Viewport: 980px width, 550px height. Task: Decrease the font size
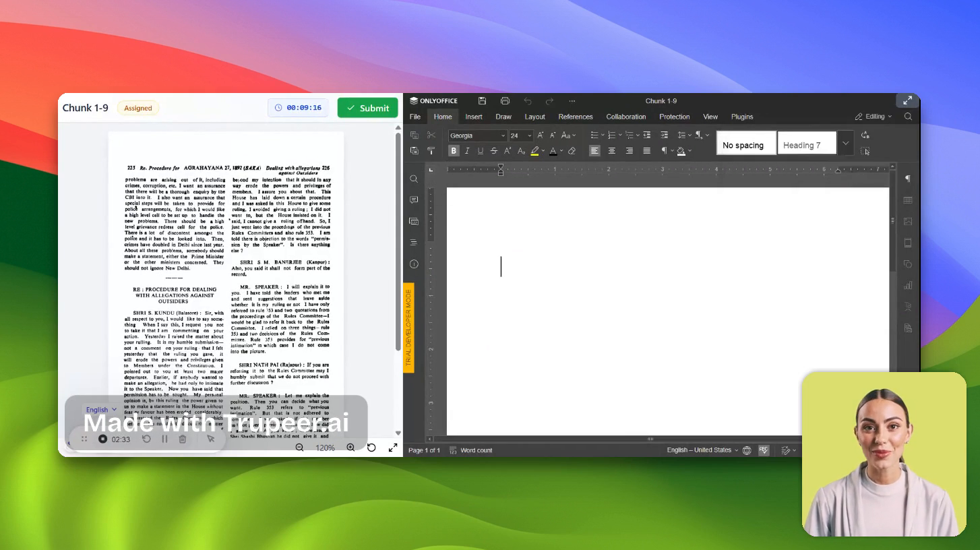(553, 135)
